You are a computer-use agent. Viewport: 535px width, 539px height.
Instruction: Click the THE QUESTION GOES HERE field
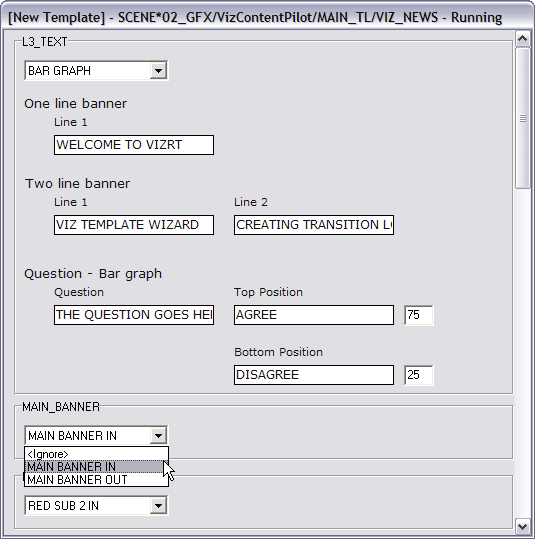tap(134, 315)
